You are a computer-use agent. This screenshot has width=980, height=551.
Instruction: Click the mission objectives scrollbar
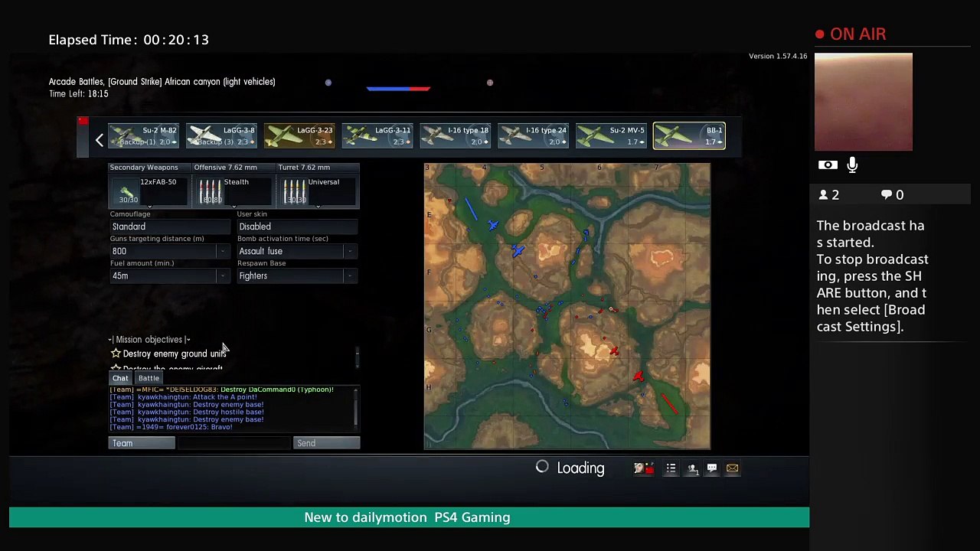click(356, 356)
